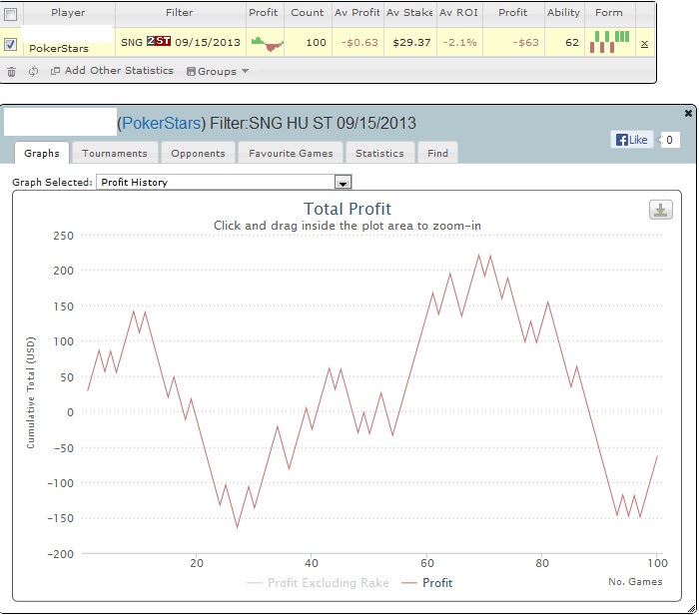Click the Facebook Like button

pos(632,140)
